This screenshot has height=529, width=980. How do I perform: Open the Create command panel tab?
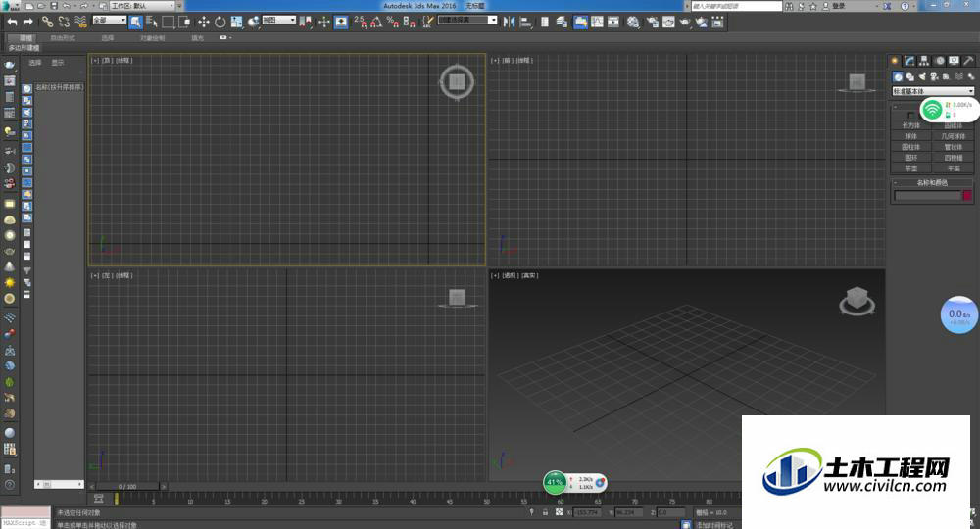tap(895, 61)
